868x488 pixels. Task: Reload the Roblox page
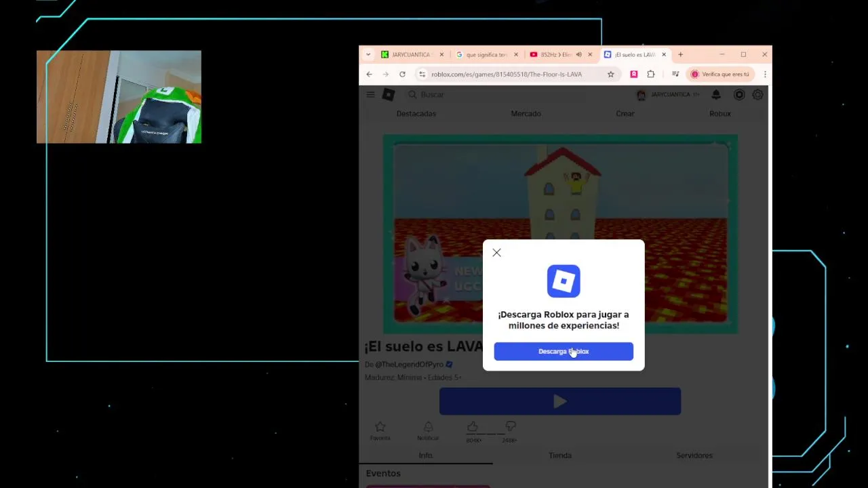pos(402,75)
